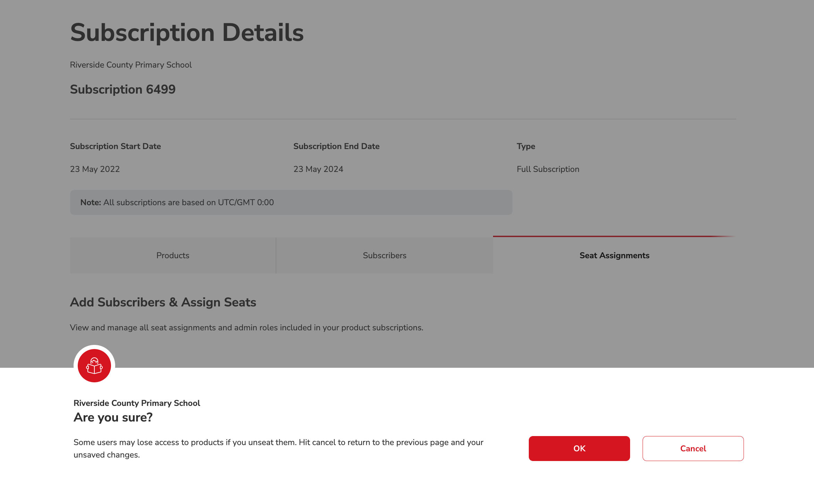The height and width of the screenshot is (504, 814).
Task: Click Add Subscribers & Assign Seats heading
Action: pyautogui.click(x=163, y=302)
